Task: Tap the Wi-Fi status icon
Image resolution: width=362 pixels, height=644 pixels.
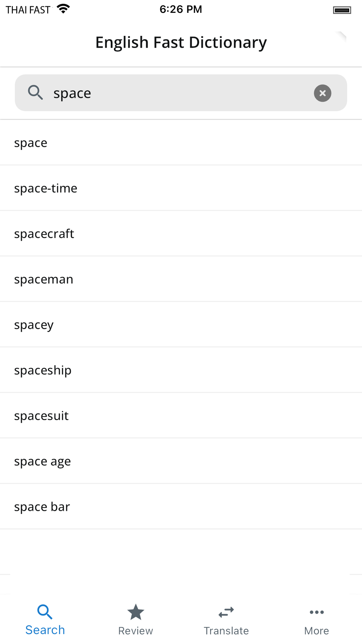Action: coord(63,9)
